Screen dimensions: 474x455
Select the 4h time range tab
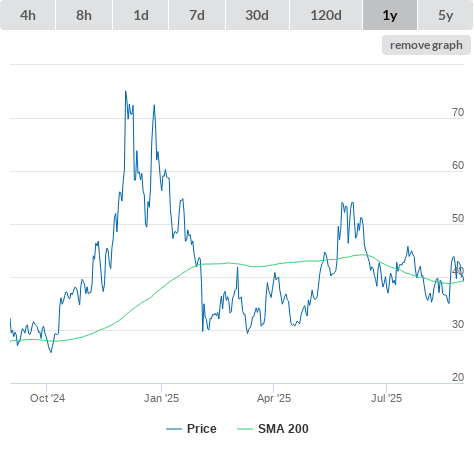click(28, 15)
